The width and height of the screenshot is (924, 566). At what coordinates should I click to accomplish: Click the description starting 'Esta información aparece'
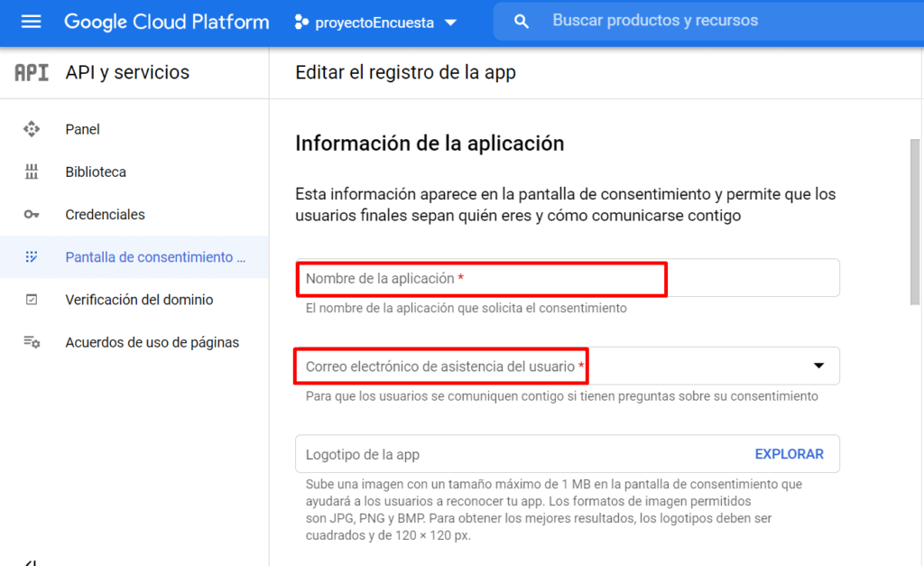(566, 205)
